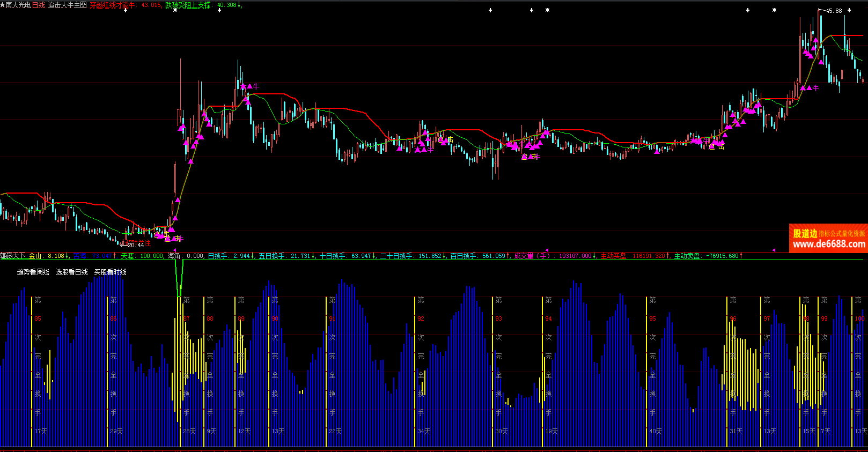Viewport: 868px width, 452px height.
Task: Click the star icon before 南大光电
Action: coord(3,5)
